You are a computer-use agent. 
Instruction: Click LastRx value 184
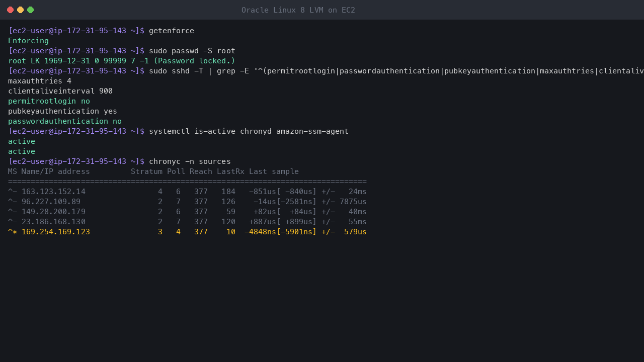(228, 192)
